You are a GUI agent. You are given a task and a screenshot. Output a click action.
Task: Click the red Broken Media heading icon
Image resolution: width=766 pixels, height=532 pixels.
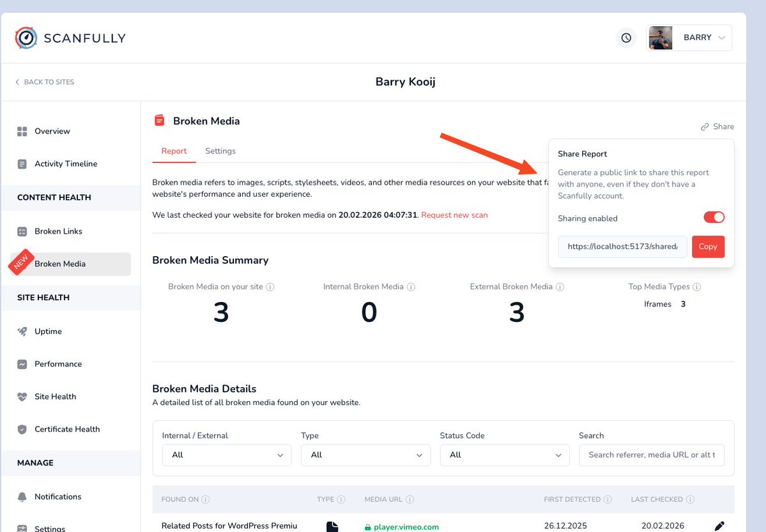[x=159, y=120]
